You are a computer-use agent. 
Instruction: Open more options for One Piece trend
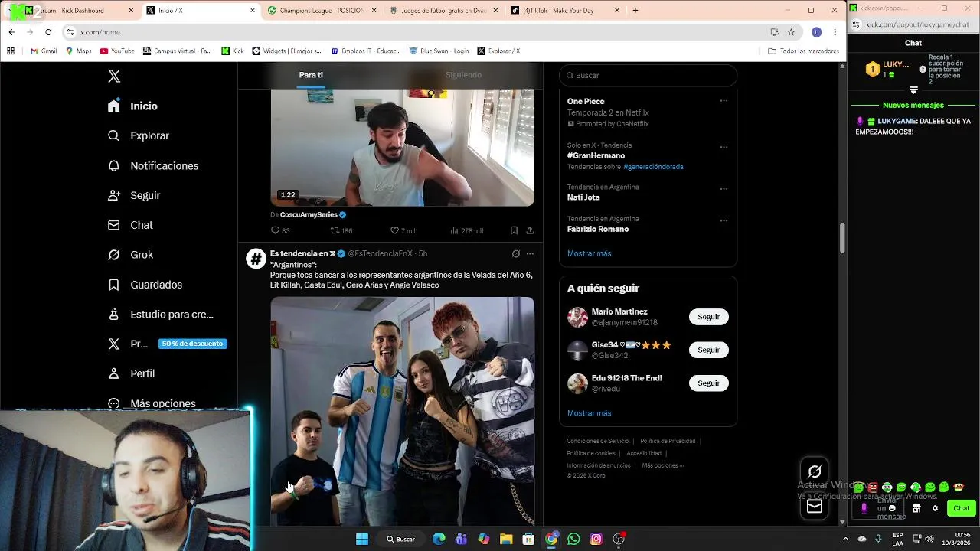(x=724, y=101)
